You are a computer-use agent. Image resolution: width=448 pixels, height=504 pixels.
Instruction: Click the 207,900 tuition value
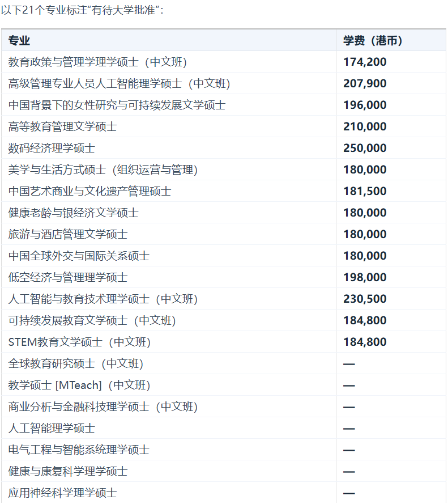point(365,83)
